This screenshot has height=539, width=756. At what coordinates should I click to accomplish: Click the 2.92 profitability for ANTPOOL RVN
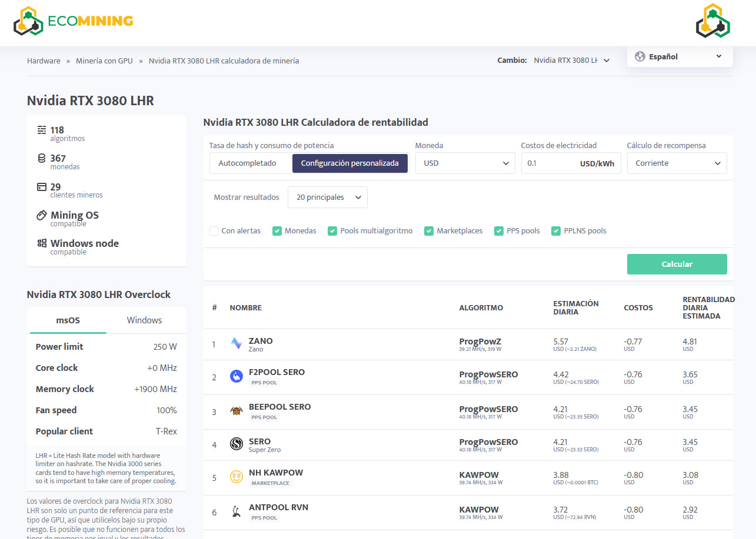[x=690, y=509]
